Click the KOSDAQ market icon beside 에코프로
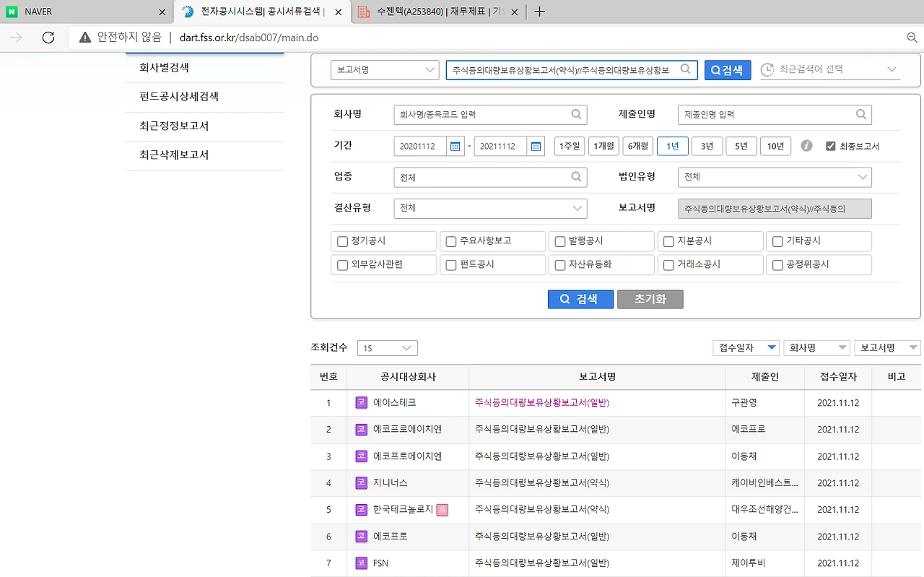Viewport: 924px width, 577px height. pyautogui.click(x=362, y=536)
